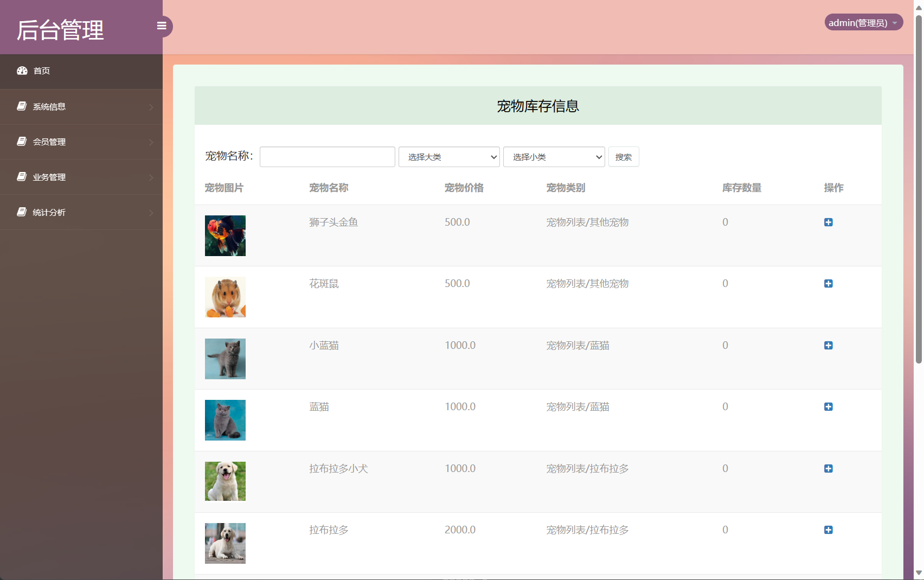Focus the 宠物名称 search input field
Image resolution: width=924 pixels, height=580 pixels.
[328, 157]
